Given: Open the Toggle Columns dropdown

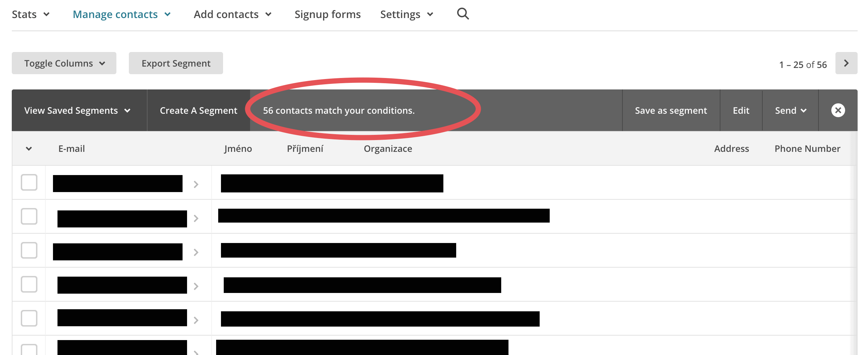Looking at the screenshot, I should click(64, 63).
